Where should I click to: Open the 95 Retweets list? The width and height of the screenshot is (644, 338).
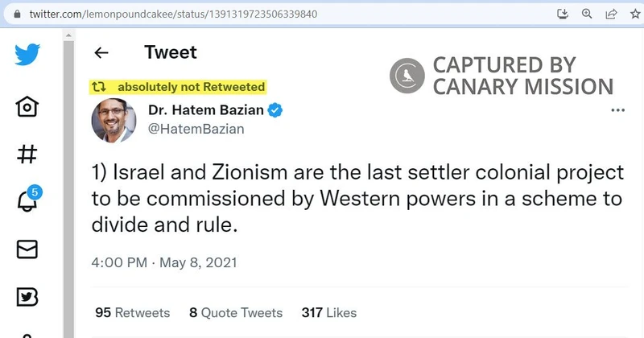pos(132,312)
